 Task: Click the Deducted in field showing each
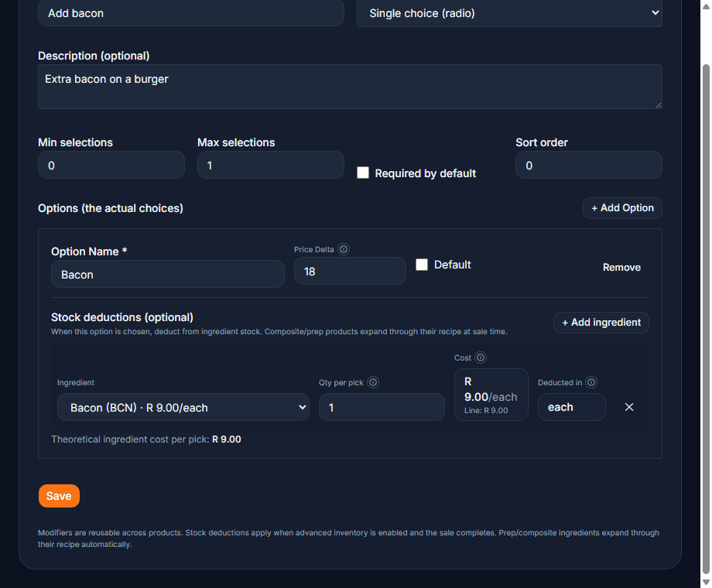tap(571, 407)
